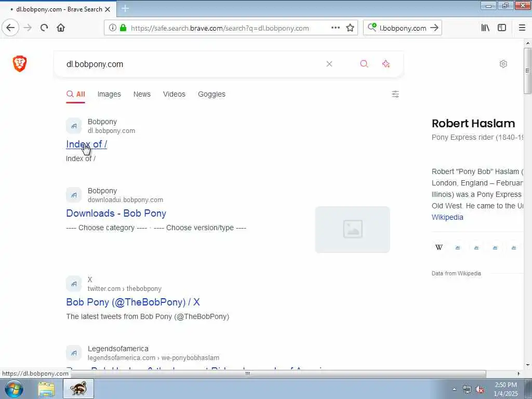Click the Robert Haslam infobox title
The height and width of the screenshot is (399, 532).
473,124
